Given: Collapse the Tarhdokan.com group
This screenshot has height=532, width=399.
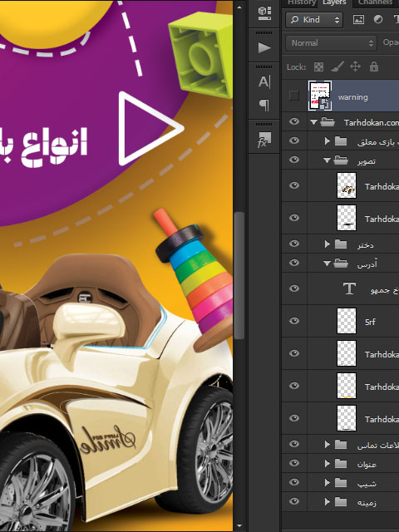Looking at the screenshot, I should point(313,122).
